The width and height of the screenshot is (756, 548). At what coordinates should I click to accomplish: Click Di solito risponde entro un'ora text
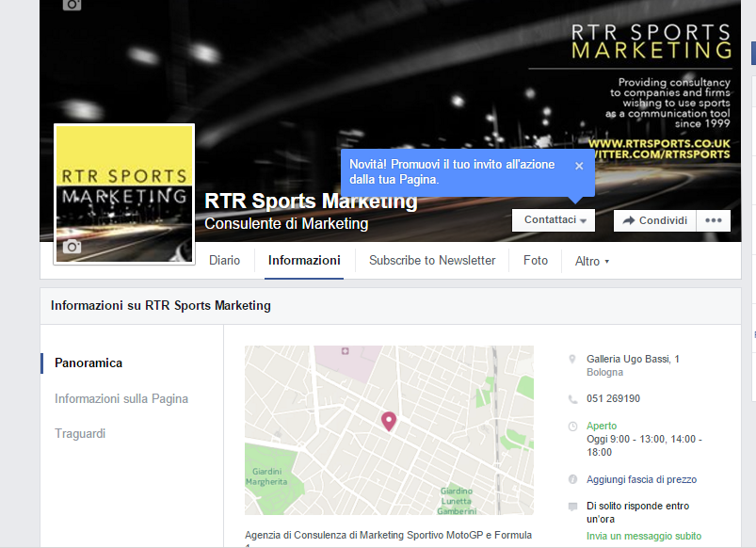pos(637,512)
